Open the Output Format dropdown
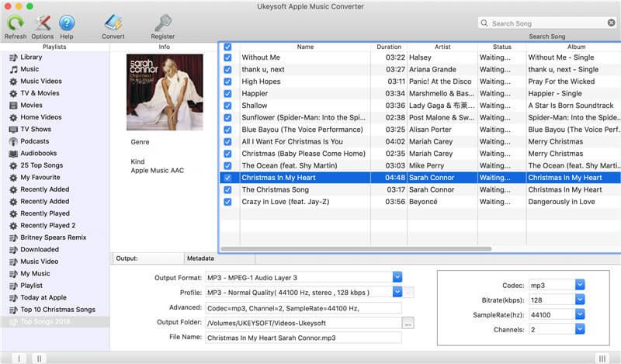This screenshot has height=364, width=621. click(397, 277)
